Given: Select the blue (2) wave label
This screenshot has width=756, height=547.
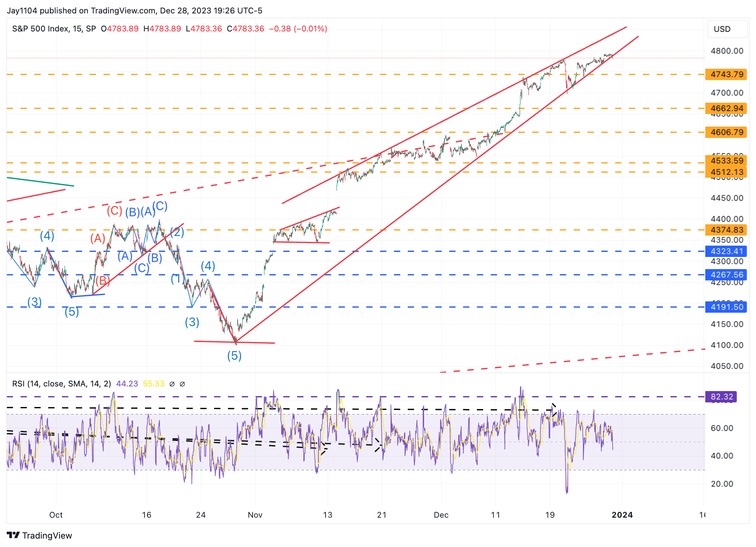Looking at the screenshot, I should [x=177, y=232].
